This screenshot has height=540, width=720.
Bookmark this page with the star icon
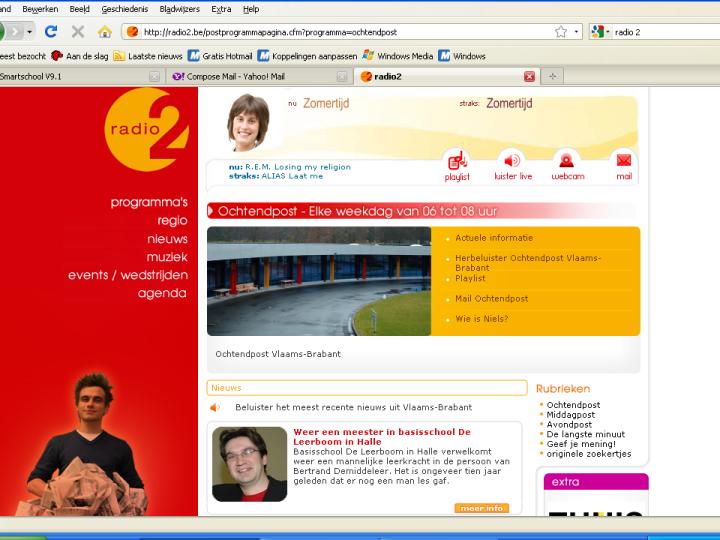coord(561,32)
